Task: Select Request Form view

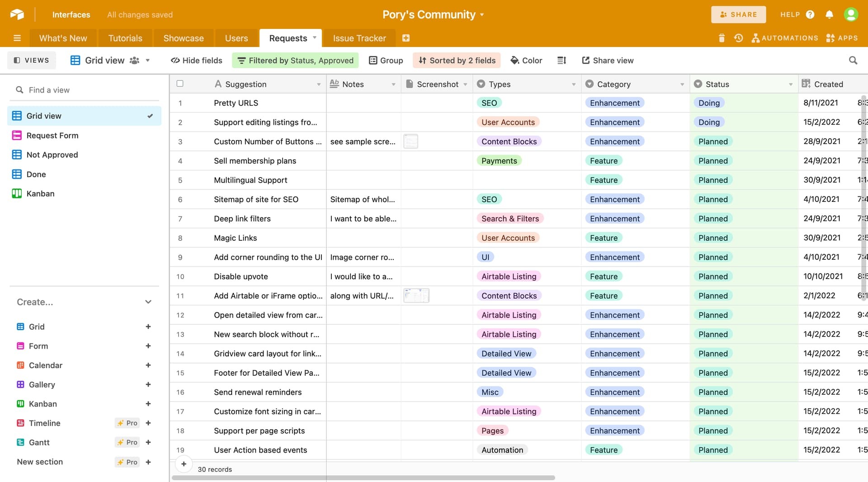Action: pyautogui.click(x=85, y=136)
